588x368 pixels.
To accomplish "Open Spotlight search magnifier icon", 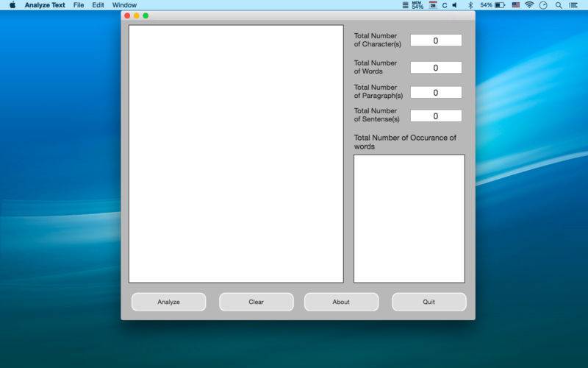I will pyautogui.click(x=559, y=5).
